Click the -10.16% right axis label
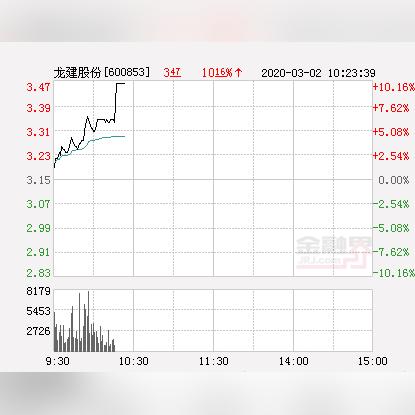The image size is (415, 415). pos(394,273)
